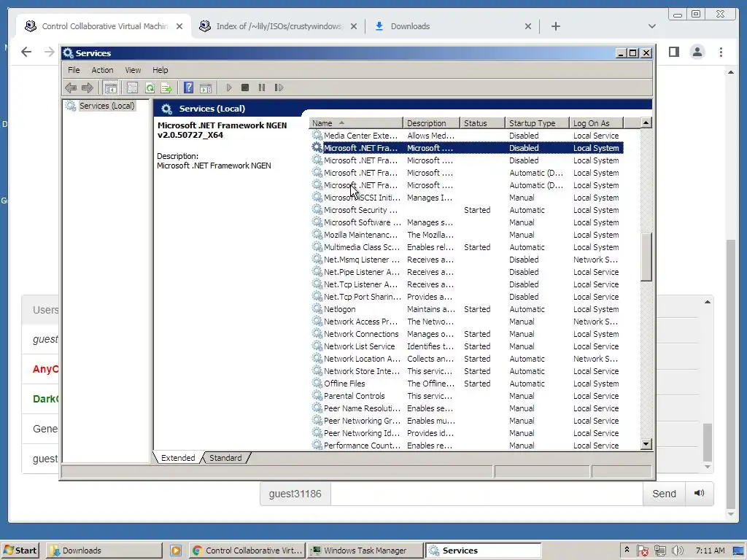This screenshot has width=747, height=560.
Task: Click the Restart Service icon
Action: pyautogui.click(x=279, y=87)
